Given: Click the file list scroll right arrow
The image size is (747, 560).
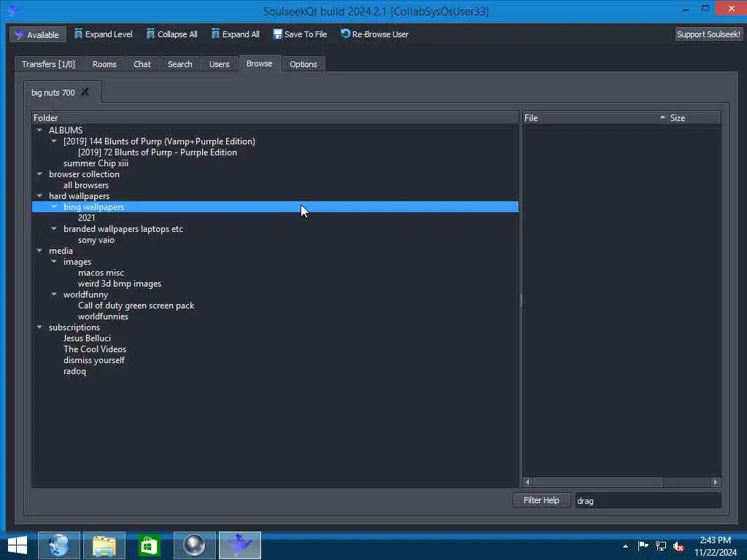Looking at the screenshot, I should coord(715,482).
